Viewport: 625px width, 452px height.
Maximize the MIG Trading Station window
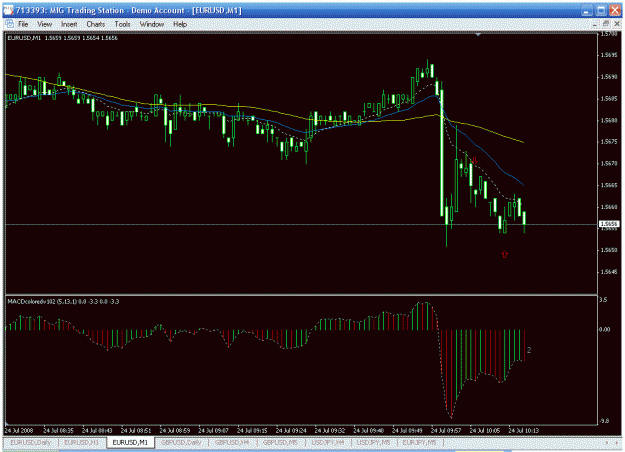coord(601,11)
